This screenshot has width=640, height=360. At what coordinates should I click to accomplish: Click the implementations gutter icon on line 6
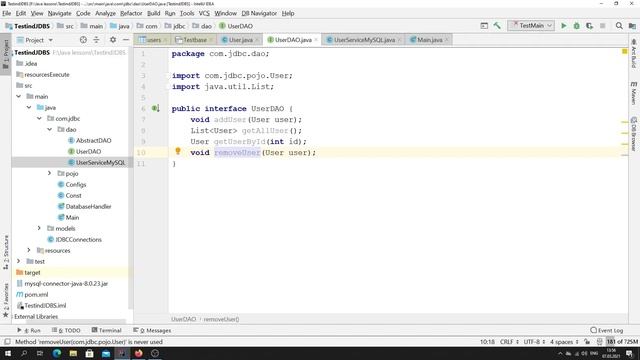pyautogui.click(x=156, y=109)
